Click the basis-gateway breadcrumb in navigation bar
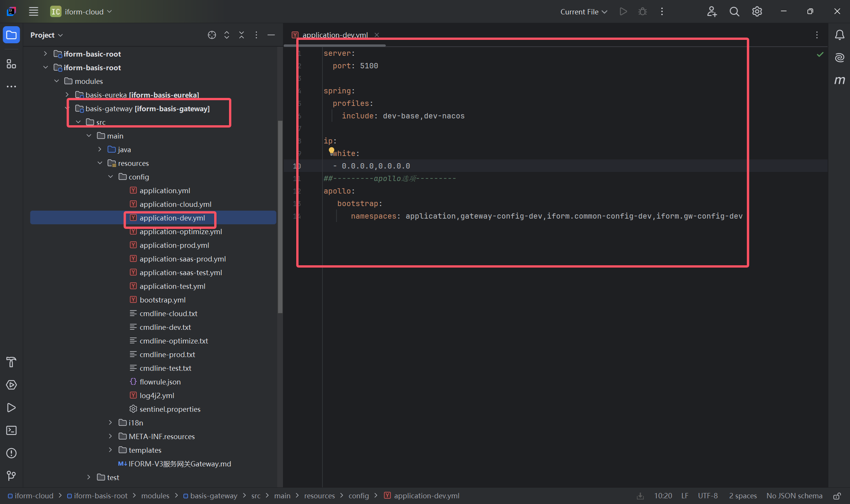Viewport: 850px width, 504px height. [213, 496]
